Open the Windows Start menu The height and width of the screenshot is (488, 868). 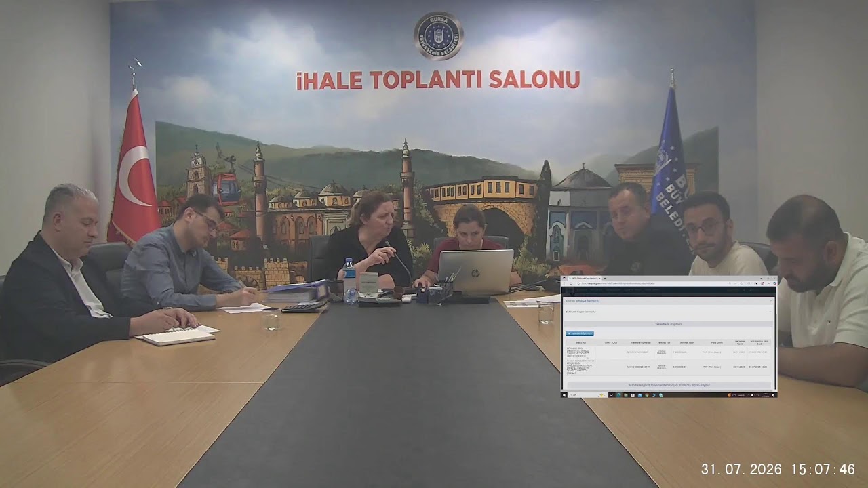point(564,395)
